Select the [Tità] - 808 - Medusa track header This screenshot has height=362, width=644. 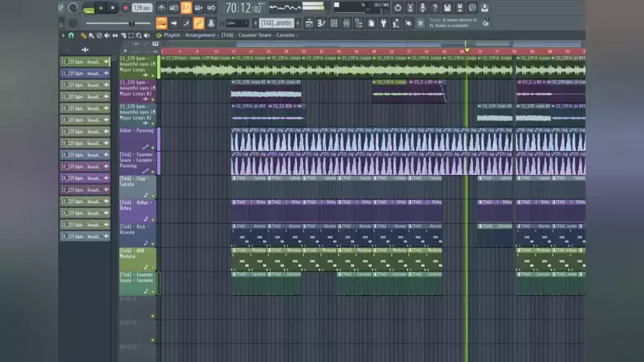pos(137,259)
